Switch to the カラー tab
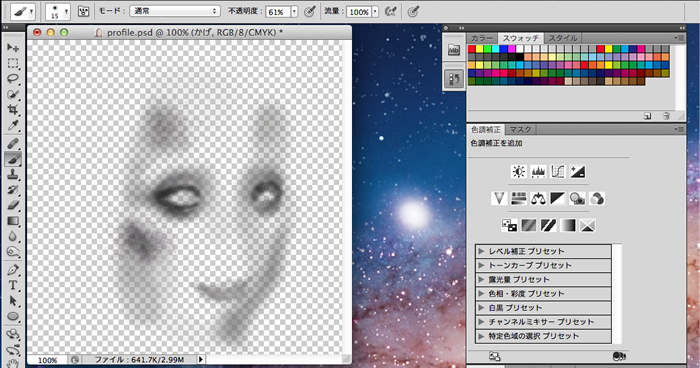The height and width of the screenshot is (368, 700). pos(482,38)
